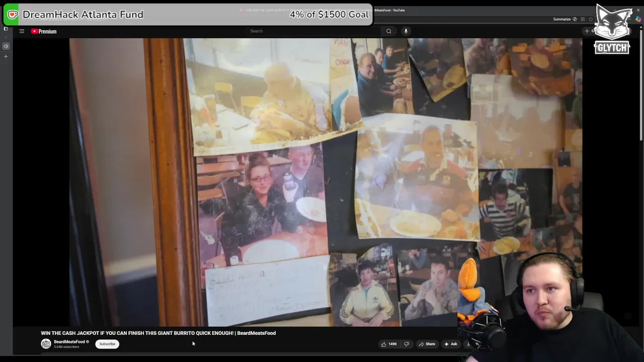Open the YouTube hamburger guide menu
644x362 pixels.
(22, 31)
